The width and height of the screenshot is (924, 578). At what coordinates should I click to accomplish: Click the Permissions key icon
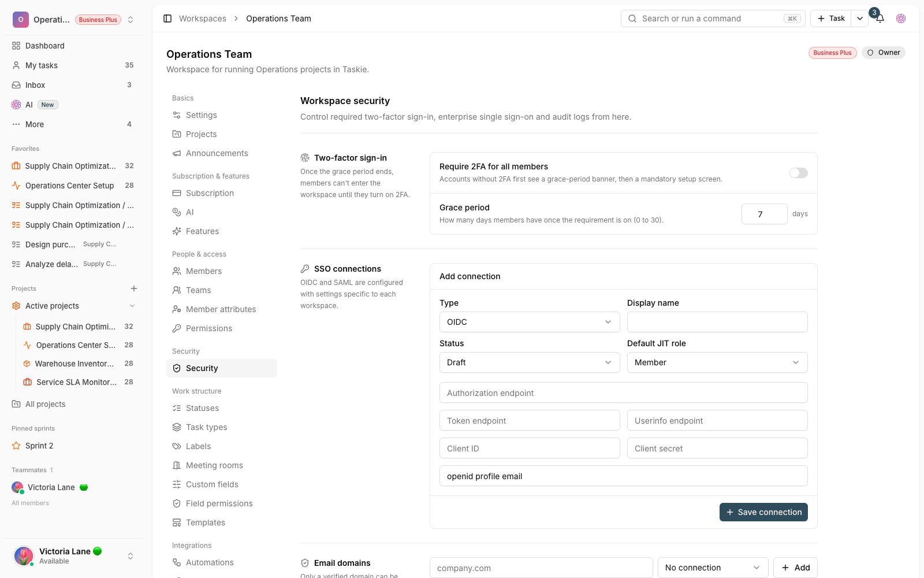177,328
